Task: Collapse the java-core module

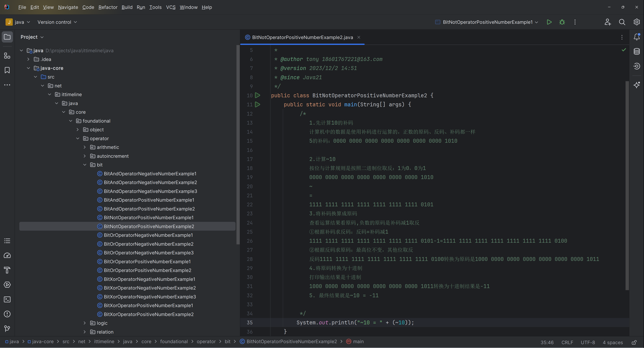Action: [28, 68]
